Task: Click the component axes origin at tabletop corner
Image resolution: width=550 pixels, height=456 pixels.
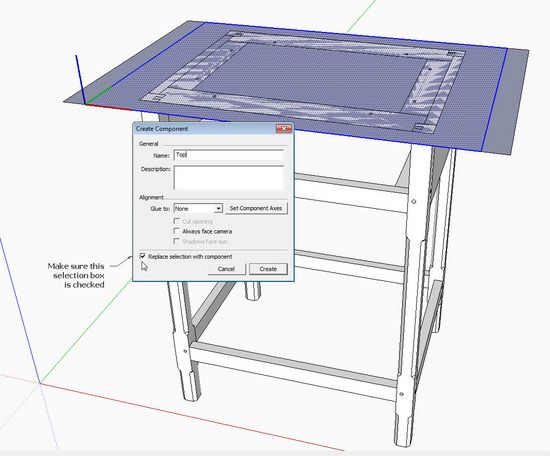Action: [85, 104]
